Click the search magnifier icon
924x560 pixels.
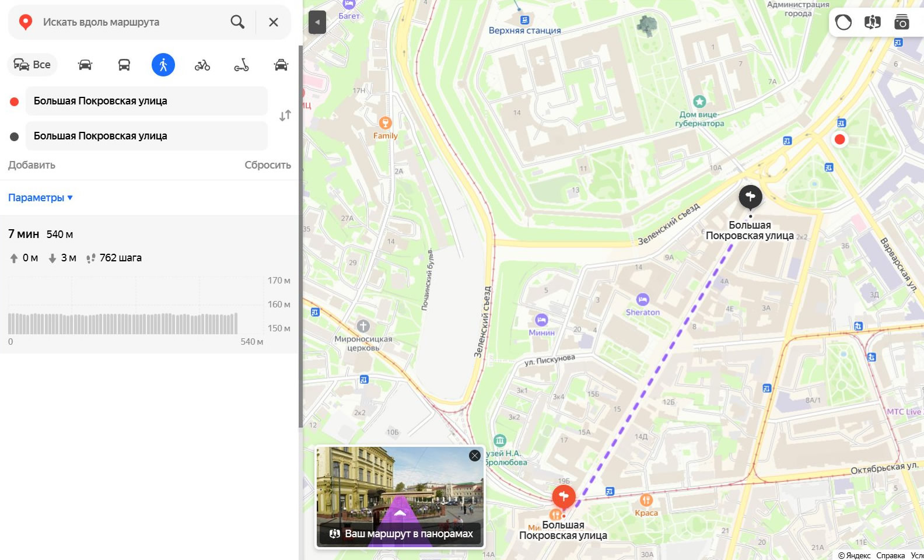click(237, 22)
